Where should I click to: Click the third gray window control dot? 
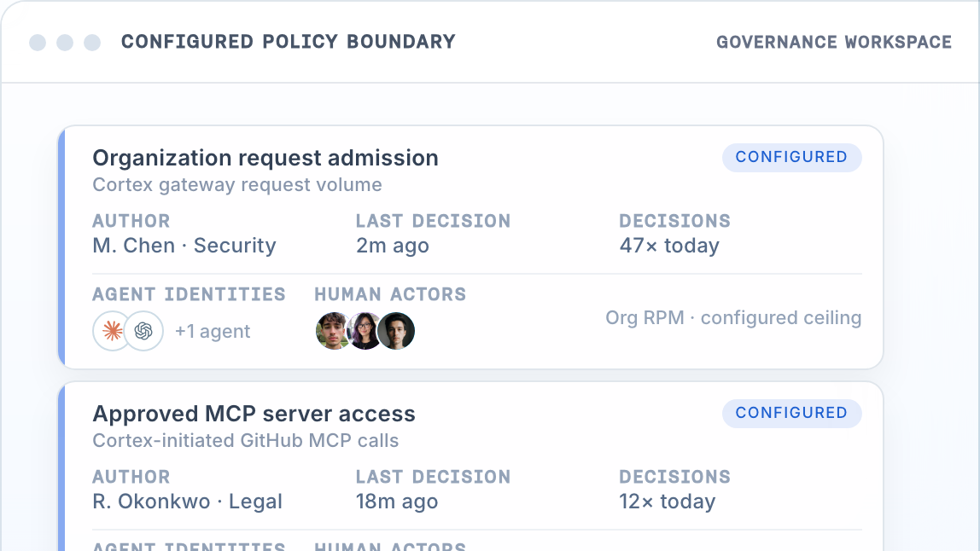click(x=92, y=43)
